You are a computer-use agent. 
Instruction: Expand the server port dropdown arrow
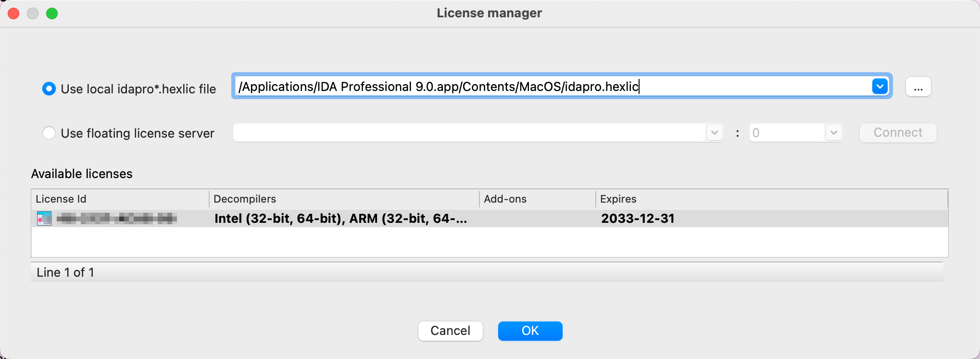[834, 133]
